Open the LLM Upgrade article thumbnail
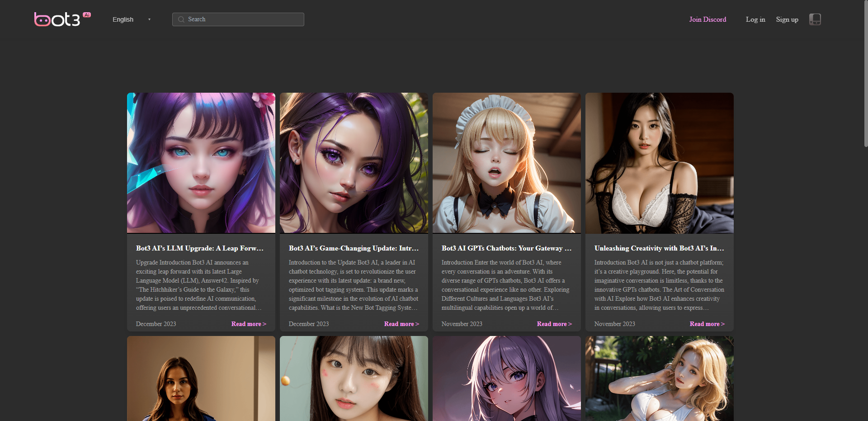Screen dimensions: 868x421 click(201, 163)
